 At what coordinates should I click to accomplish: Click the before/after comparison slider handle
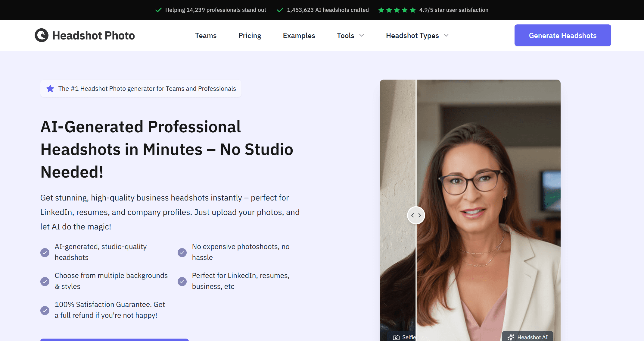point(416,215)
